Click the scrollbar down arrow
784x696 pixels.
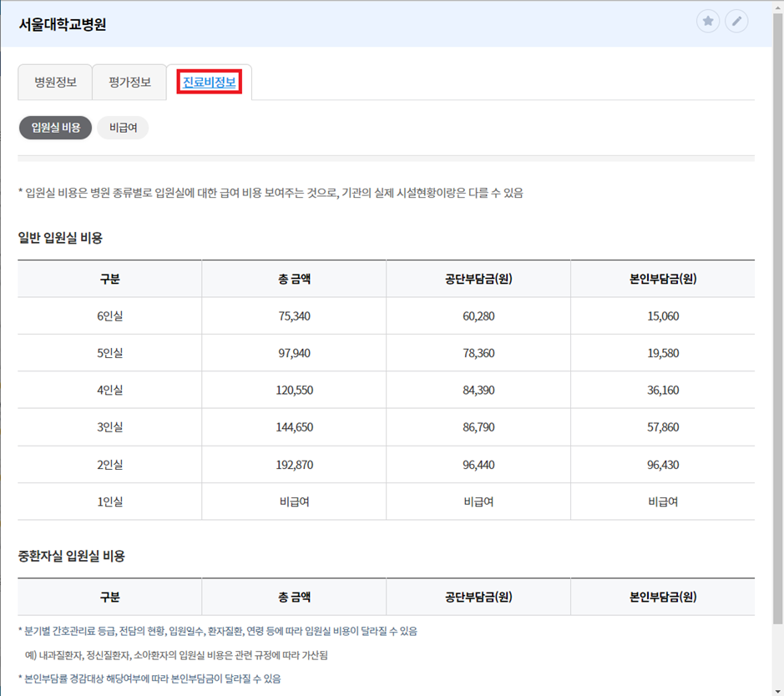[x=777, y=690]
